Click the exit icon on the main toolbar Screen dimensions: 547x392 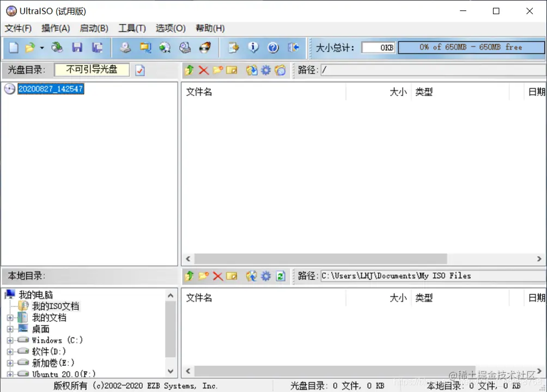[x=294, y=47]
